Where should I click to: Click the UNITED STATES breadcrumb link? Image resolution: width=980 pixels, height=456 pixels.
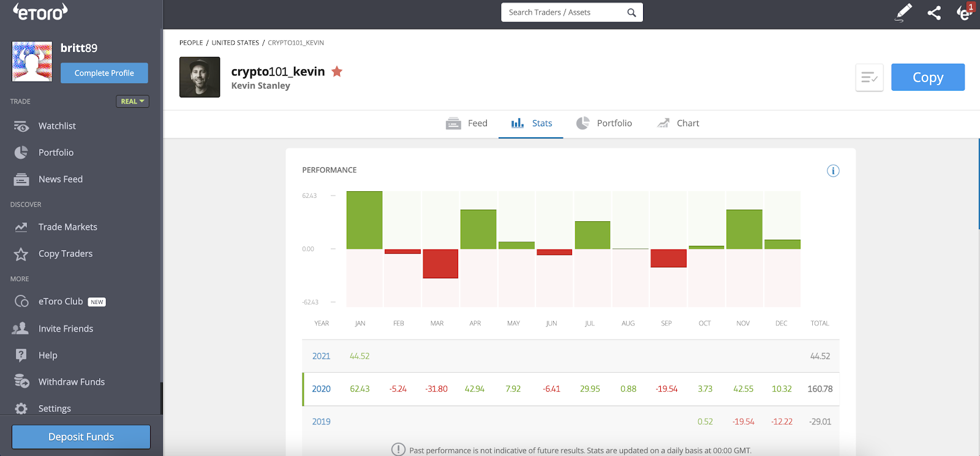point(235,43)
